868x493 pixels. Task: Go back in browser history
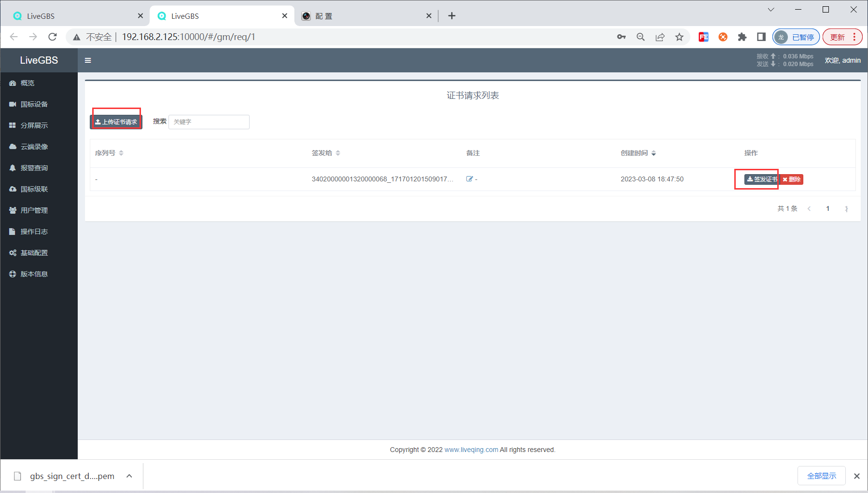tap(14, 37)
